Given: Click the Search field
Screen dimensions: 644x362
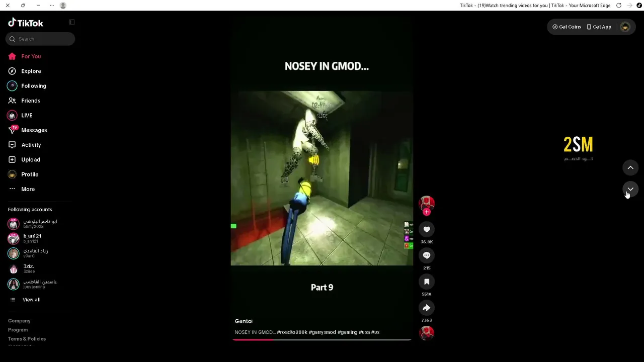Looking at the screenshot, I should pos(40,39).
